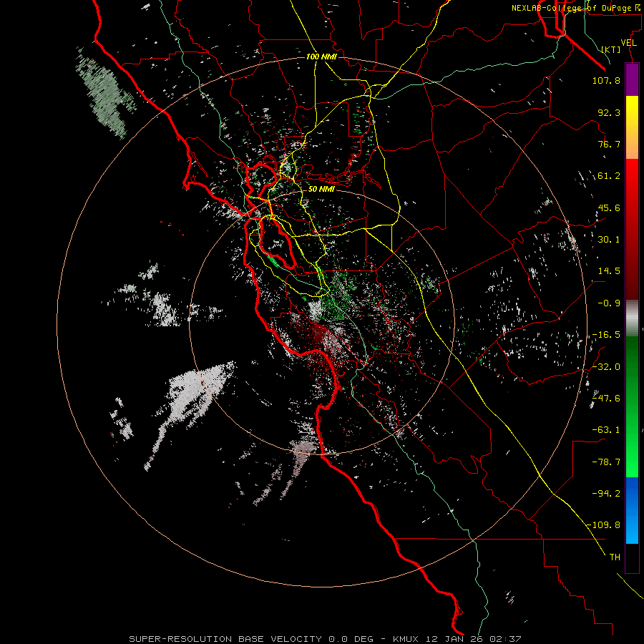This screenshot has width=644, height=644.
Task: Click the TH legend label
Action: coord(615,557)
